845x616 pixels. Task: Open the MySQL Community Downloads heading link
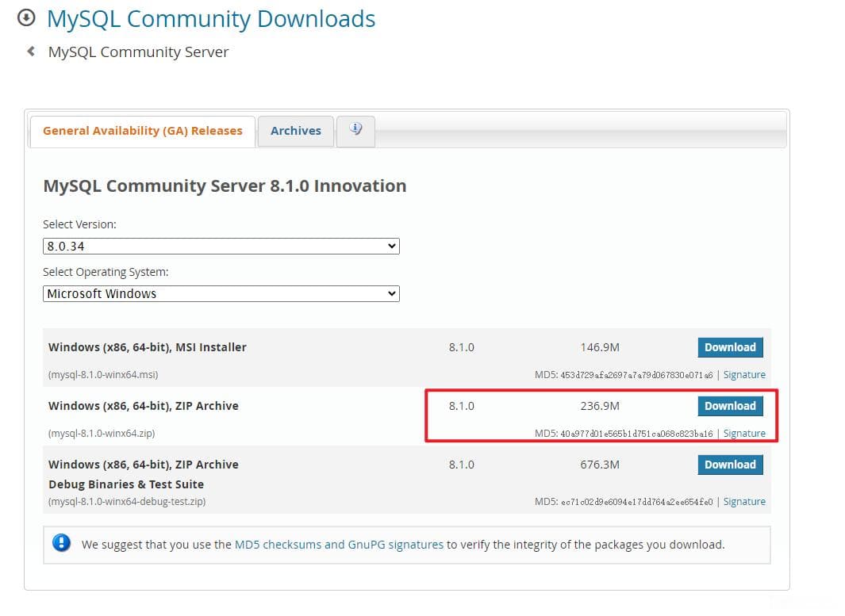(x=211, y=19)
